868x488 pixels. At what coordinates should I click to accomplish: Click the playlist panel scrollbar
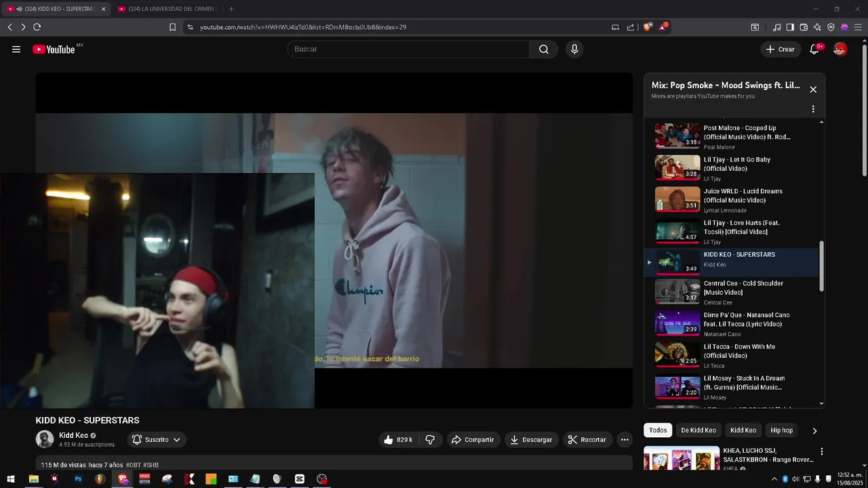coord(822,266)
